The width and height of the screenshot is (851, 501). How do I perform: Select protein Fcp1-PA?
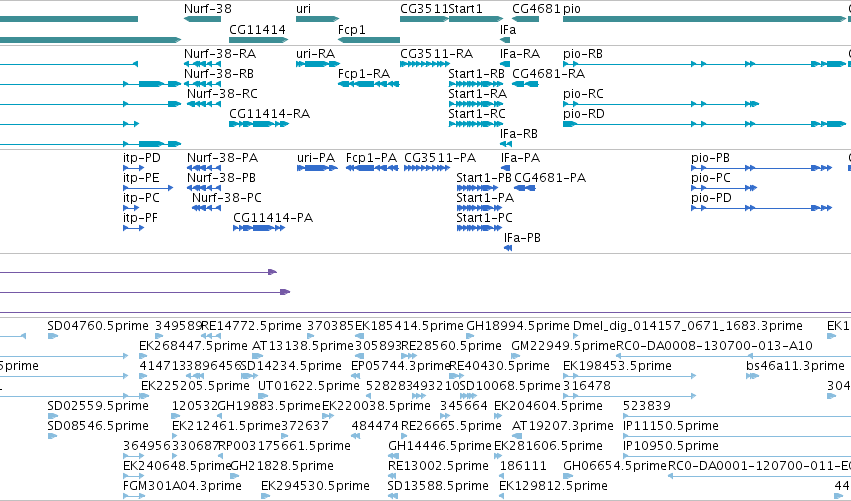371,158
